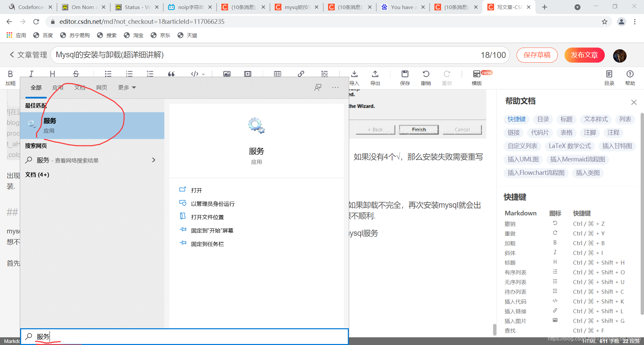The height and width of the screenshot is (345, 644).
Task: Close the 帮助文档 panel
Action: (x=634, y=102)
